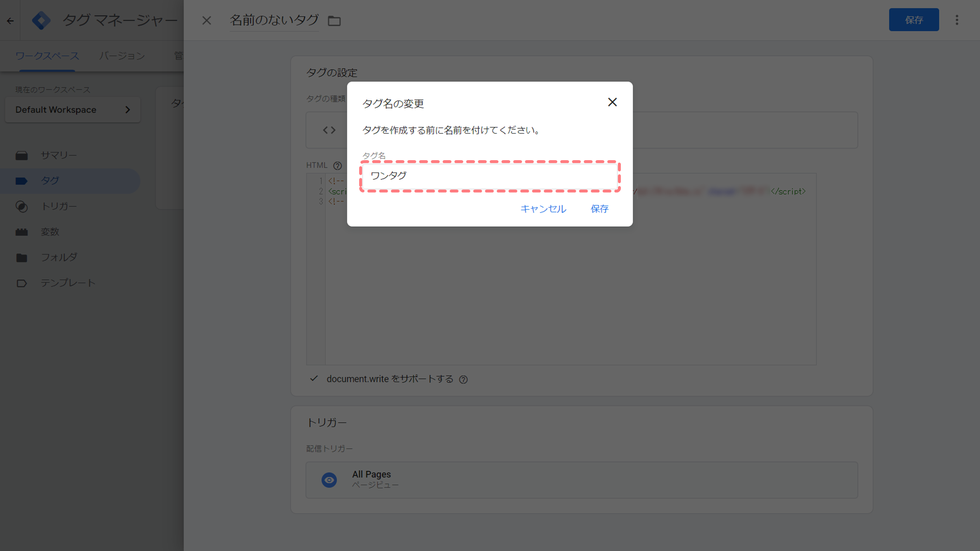The image size is (980, 551).
Task: Save the tag name in dialog
Action: click(599, 209)
